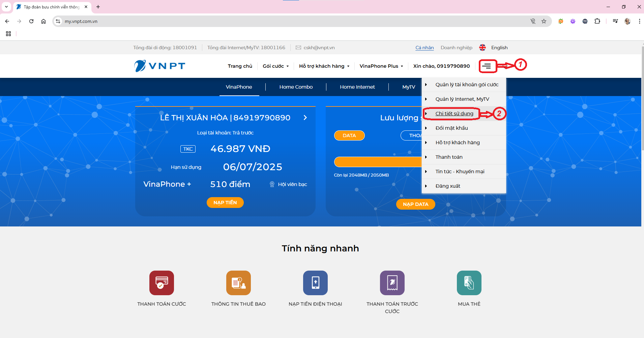
Task: Click Xin chào, 0919790890 greeting
Action: (x=441, y=66)
